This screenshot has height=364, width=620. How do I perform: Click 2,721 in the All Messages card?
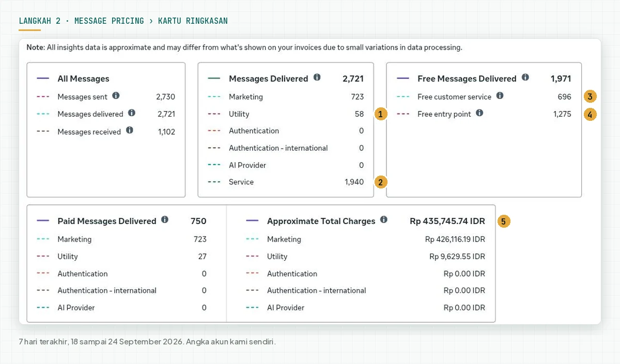(x=166, y=114)
